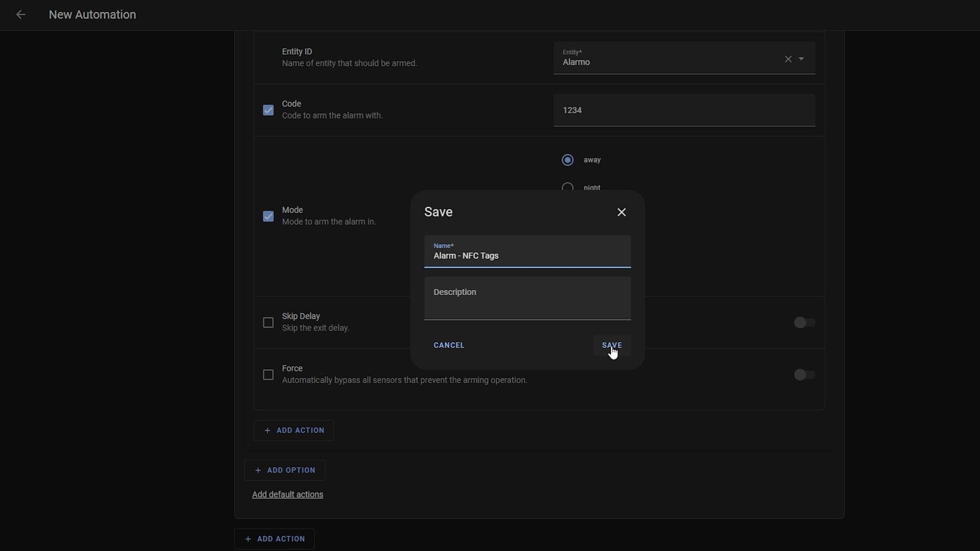The height and width of the screenshot is (551, 980).
Task: Select the 'away' radio button option
Action: [567, 160]
